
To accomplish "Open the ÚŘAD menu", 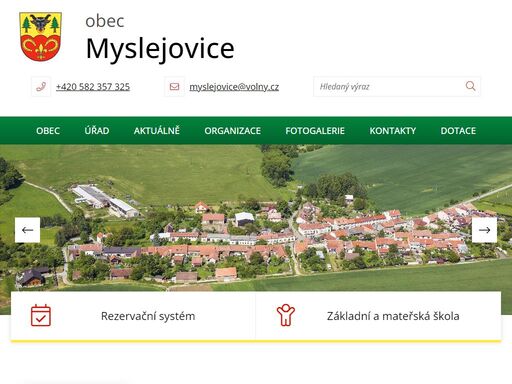I will tap(97, 130).
